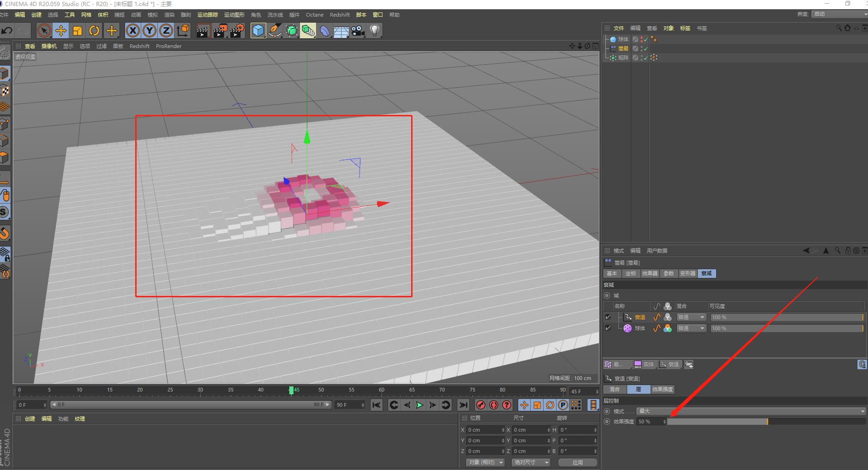Click the Cube primitive object icon

258,31
